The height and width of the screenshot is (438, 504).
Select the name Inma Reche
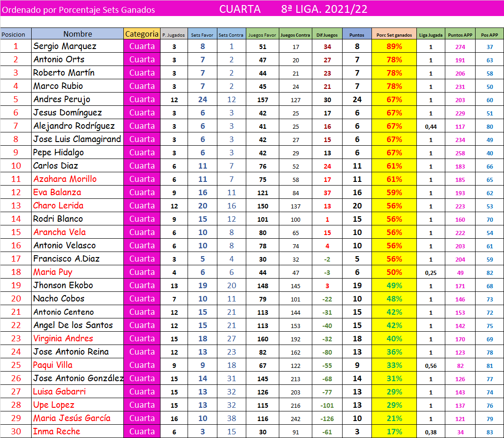coord(56,431)
